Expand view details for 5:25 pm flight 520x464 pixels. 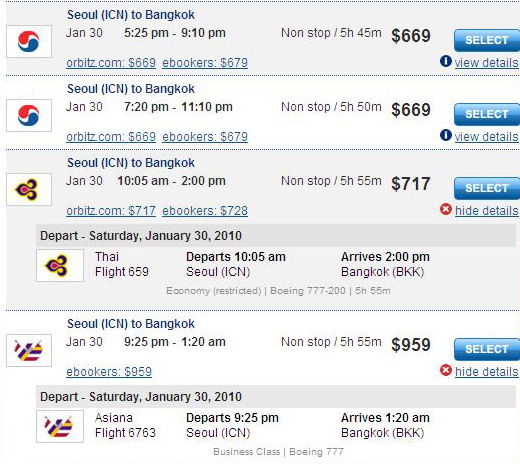(486, 63)
